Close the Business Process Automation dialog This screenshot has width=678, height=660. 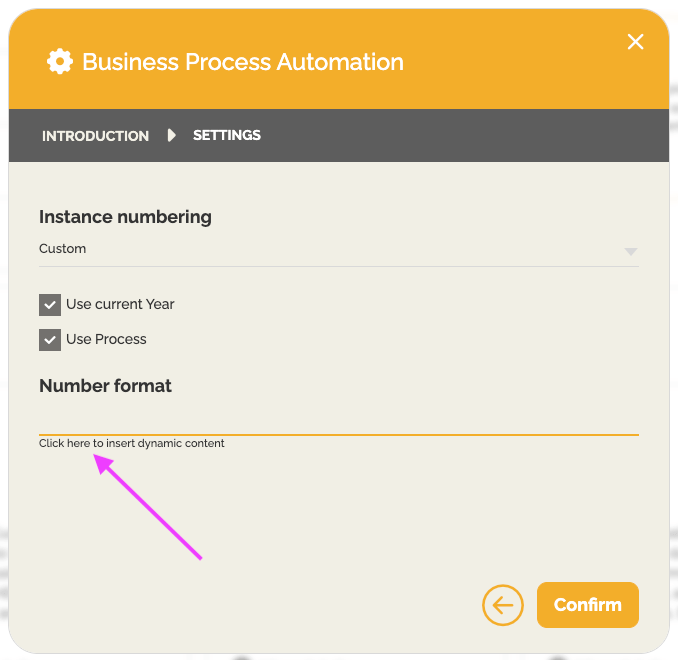[635, 41]
